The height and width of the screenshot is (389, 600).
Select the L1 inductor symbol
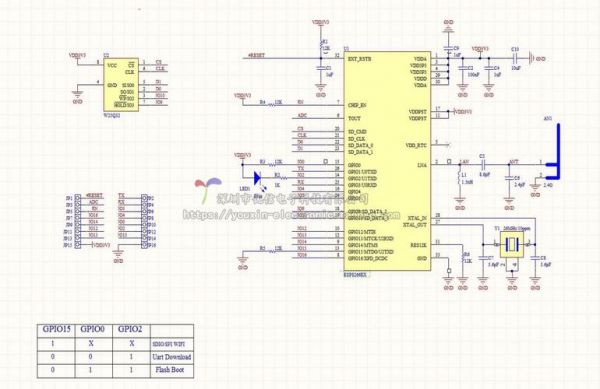[x=459, y=178]
